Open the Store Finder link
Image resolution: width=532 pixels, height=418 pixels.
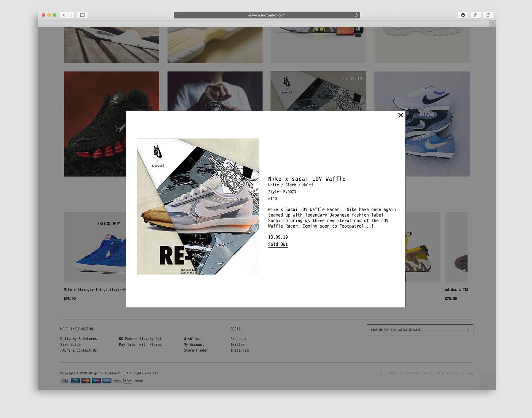pyautogui.click(x=196, y=350)
